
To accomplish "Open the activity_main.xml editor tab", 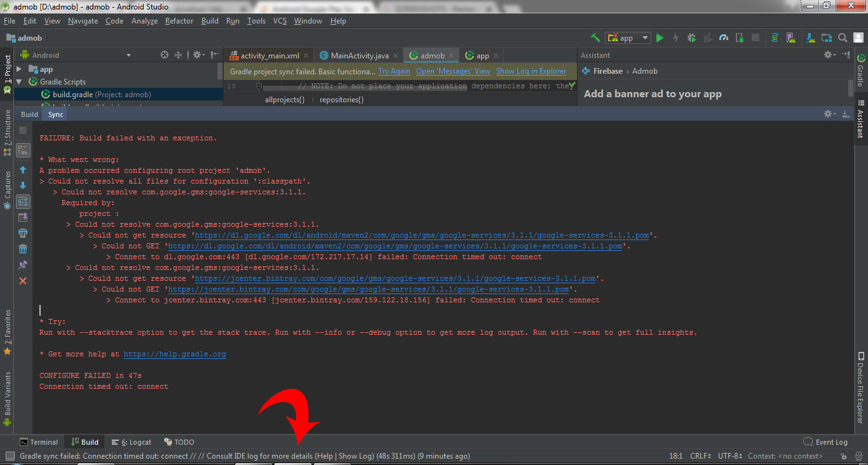I will click(x=269, y=55).
